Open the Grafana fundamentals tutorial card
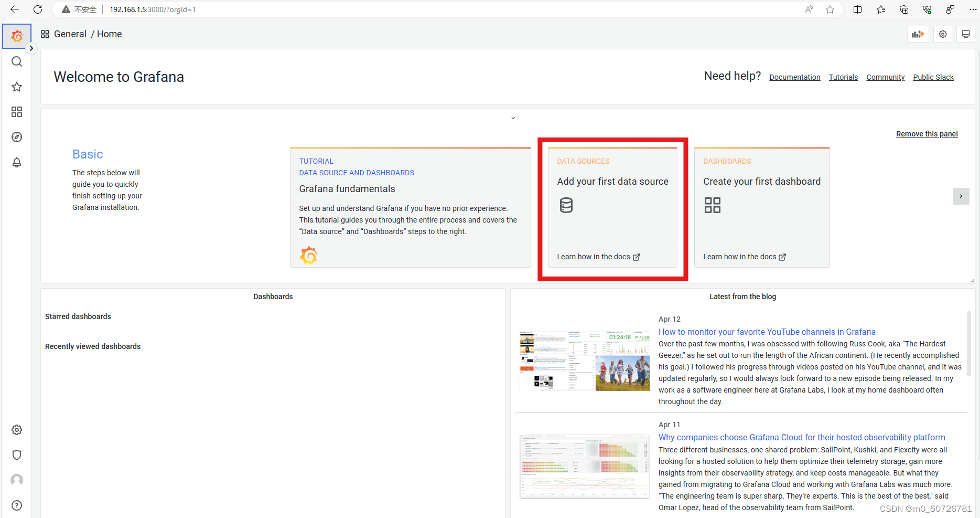Image resolution: width=980 pixels, height=518 pixels. click(411, 207)
